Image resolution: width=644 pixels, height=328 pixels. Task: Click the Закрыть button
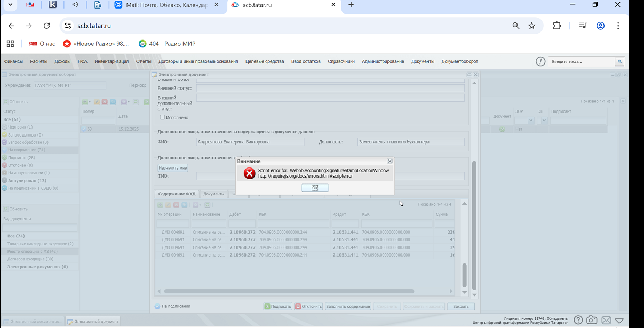(x=461, y=306)
